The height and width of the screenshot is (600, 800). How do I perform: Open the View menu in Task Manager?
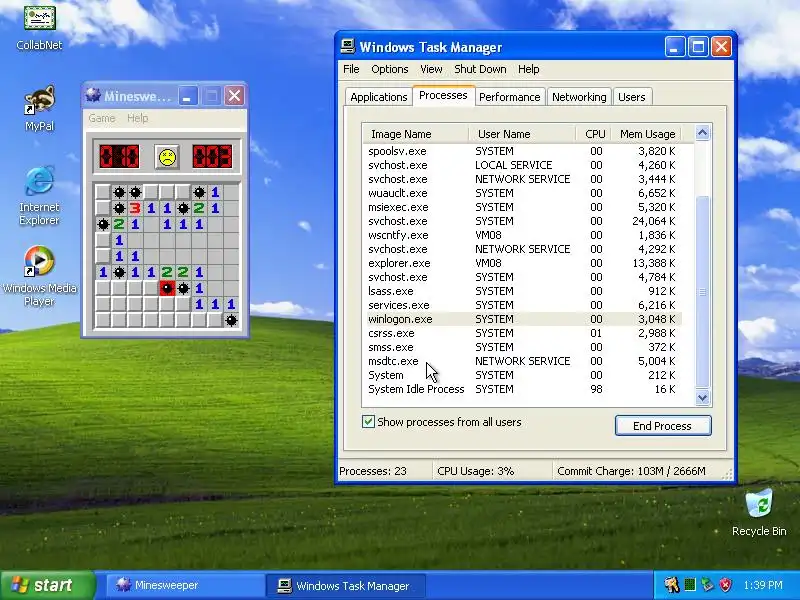[431, 69]
